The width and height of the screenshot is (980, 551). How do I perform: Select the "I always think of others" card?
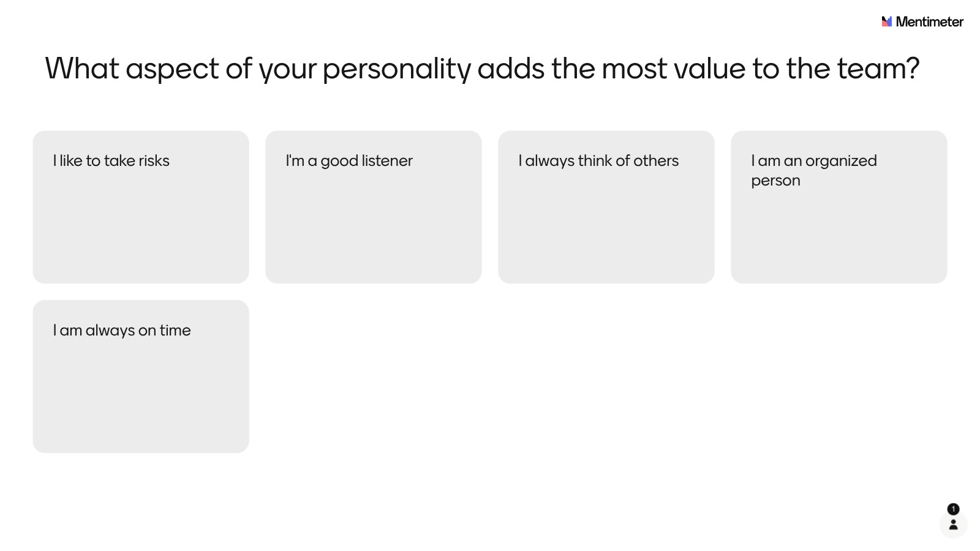(x=606, y=207)
